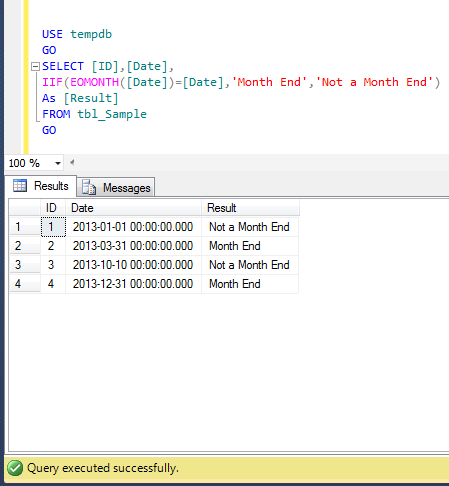
Task: Click 'tempdb' in the query editor
Action: point(91,34)
